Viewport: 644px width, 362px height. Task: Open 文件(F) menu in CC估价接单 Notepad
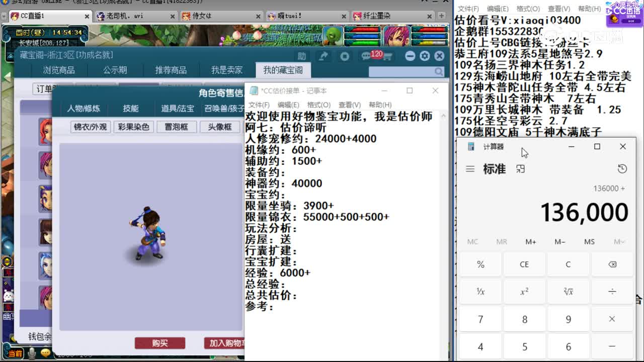[x=259, y=105]
